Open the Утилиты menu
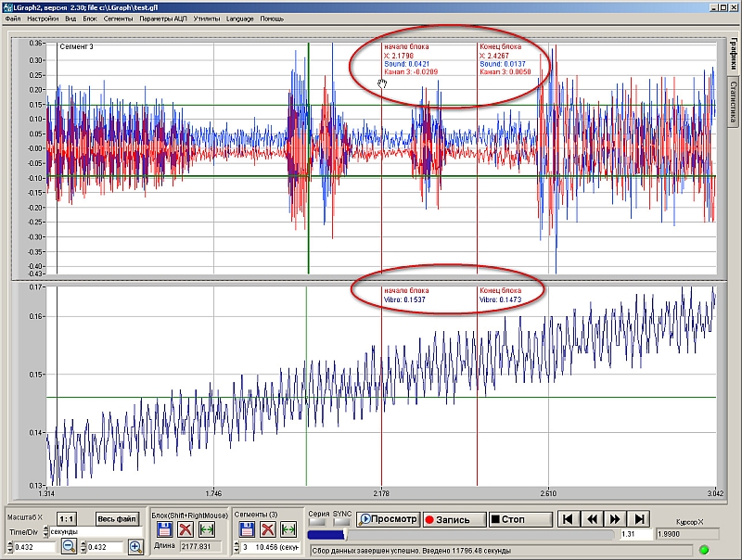 [x=207, y=19]
